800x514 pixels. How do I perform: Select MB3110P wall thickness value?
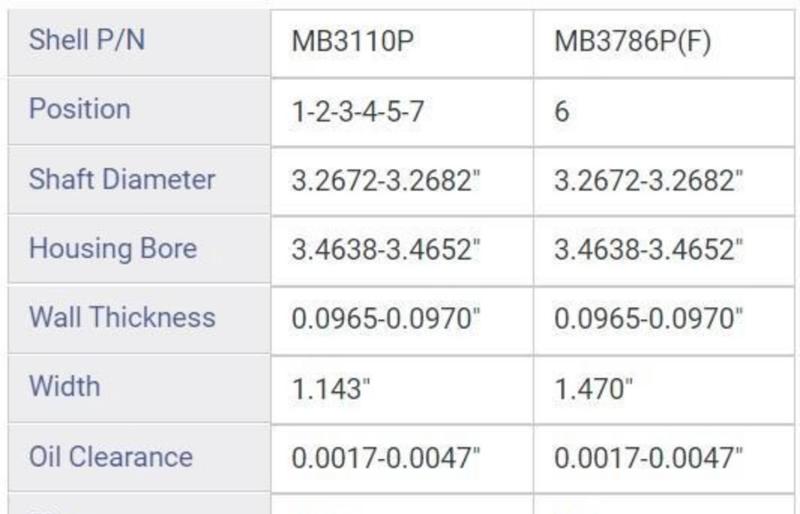(x=386, y=319)
